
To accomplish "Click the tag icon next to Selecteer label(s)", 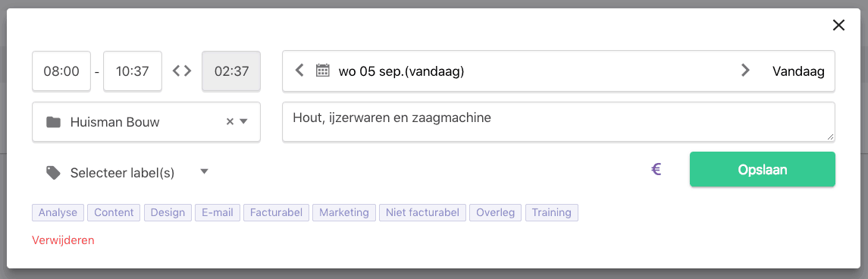I will 53,173.
